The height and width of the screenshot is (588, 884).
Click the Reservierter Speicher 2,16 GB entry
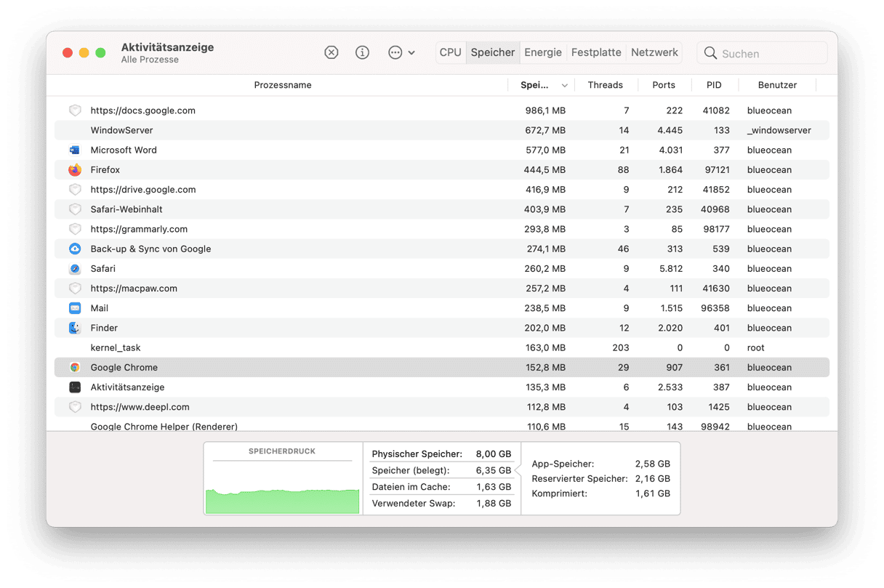[x=600, y=478]
